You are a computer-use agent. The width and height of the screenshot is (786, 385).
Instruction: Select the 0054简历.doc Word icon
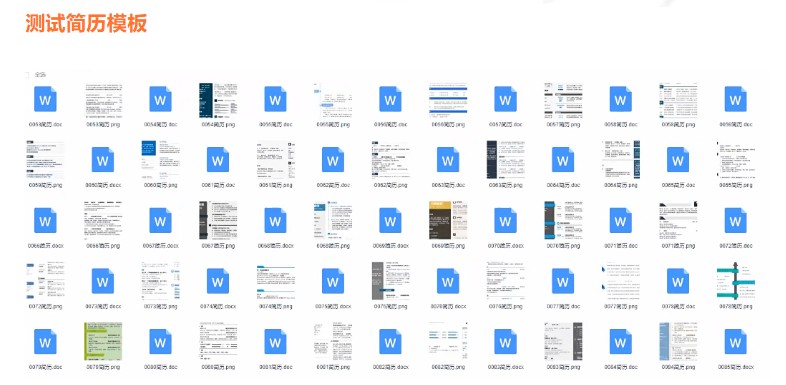[160, 99]
